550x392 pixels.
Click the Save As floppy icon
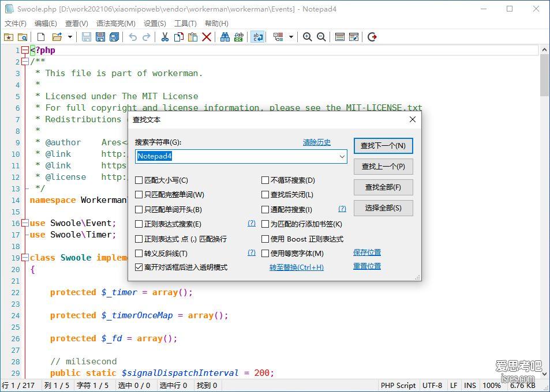100,37
